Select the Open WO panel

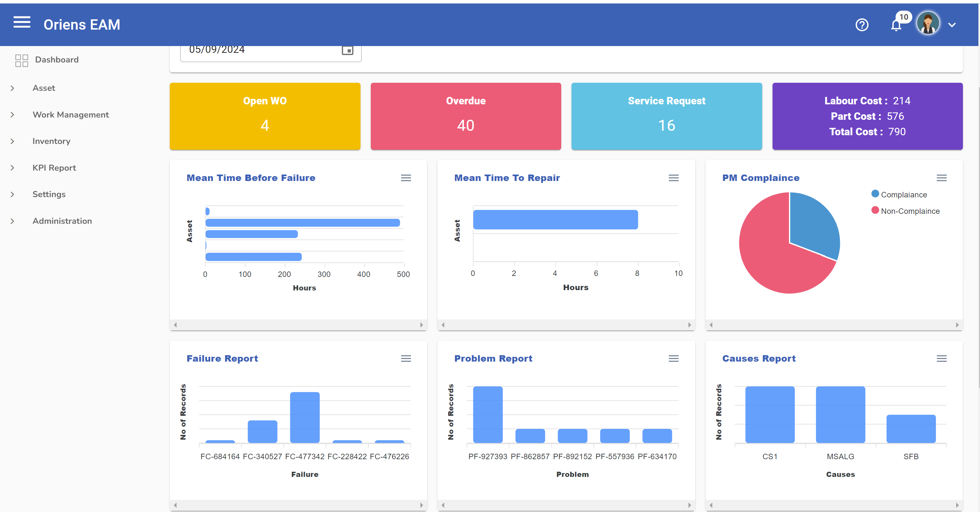click(x=265, y=115)
